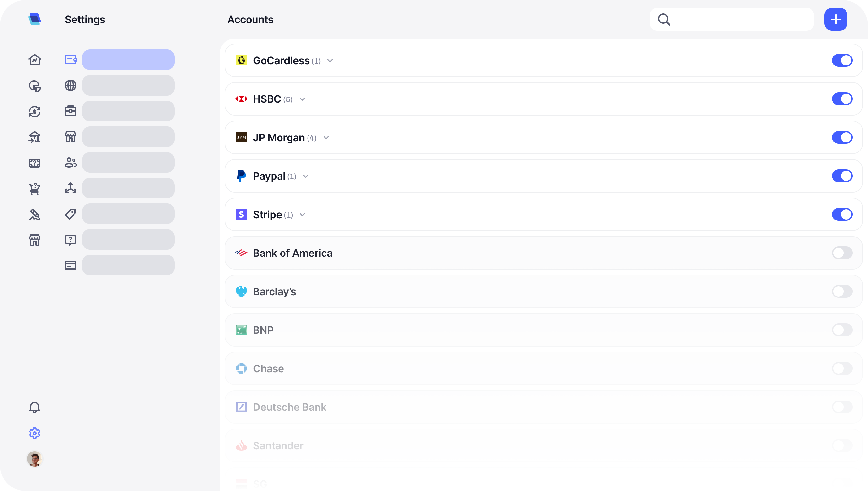Click the Bank of America row label
This screenshot has width=868, height=491.
[x=292, y=253]
